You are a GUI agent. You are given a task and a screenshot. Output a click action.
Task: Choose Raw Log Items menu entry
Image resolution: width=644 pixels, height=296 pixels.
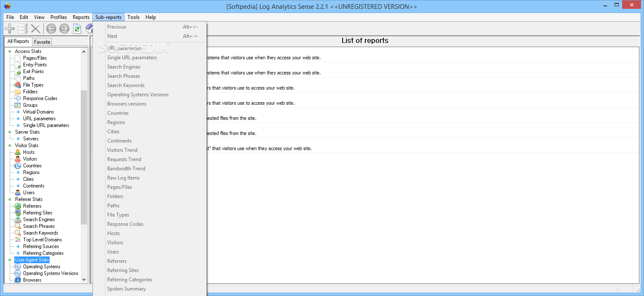coord(123,178)
